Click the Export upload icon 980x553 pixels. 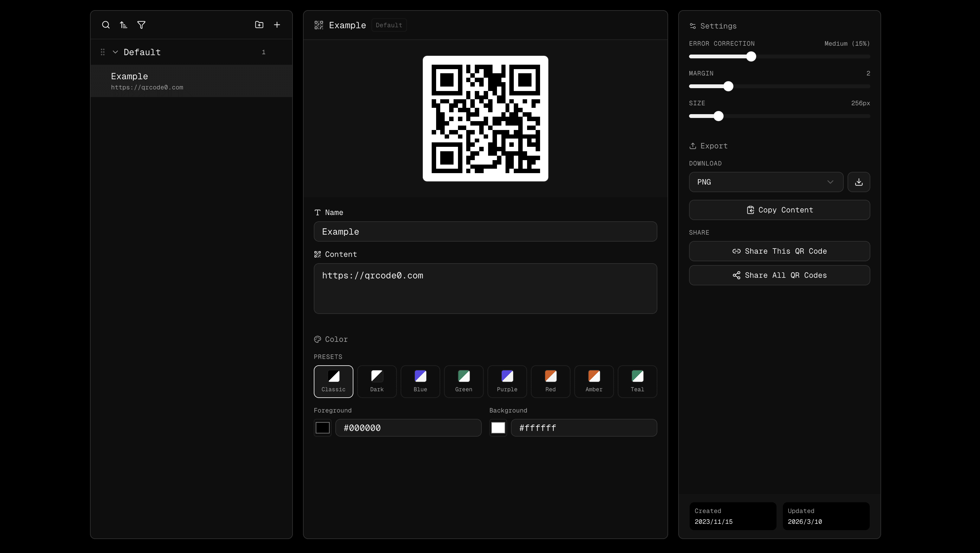(693, 146)
